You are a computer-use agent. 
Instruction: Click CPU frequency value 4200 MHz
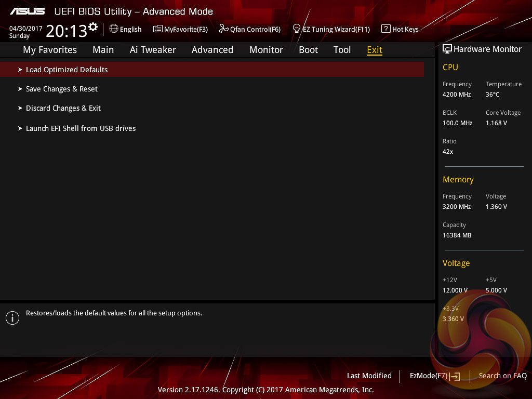point(457,95)
